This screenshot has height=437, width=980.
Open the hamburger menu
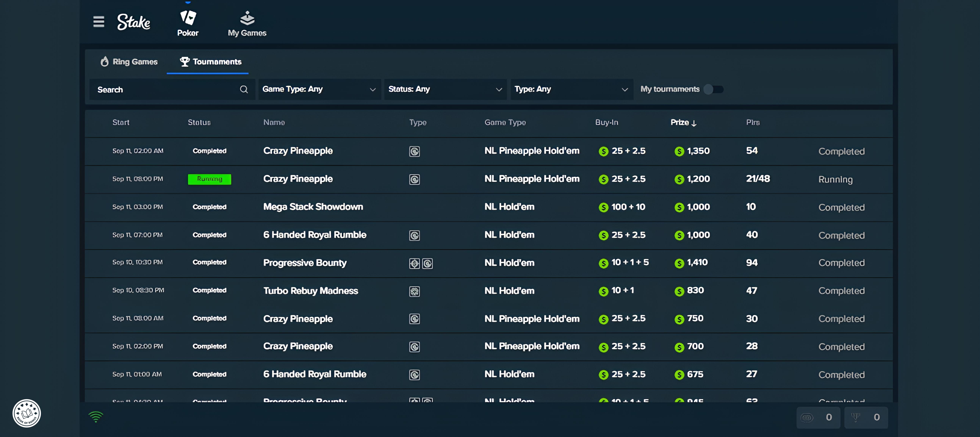pyautogui.click(x=99, y=22)
